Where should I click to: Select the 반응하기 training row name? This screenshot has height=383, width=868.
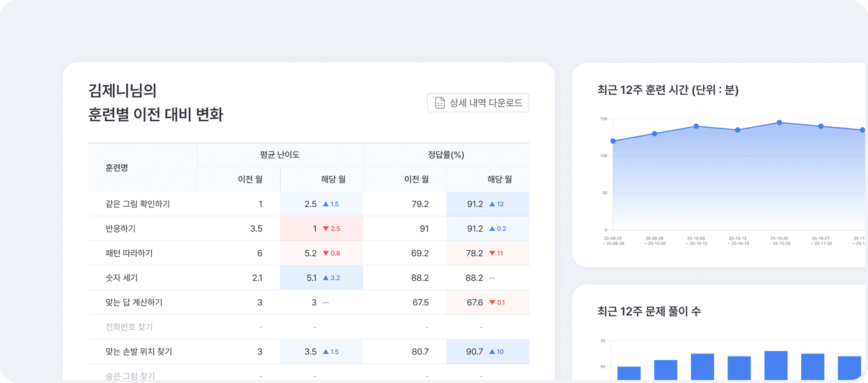tap(121, 228)
